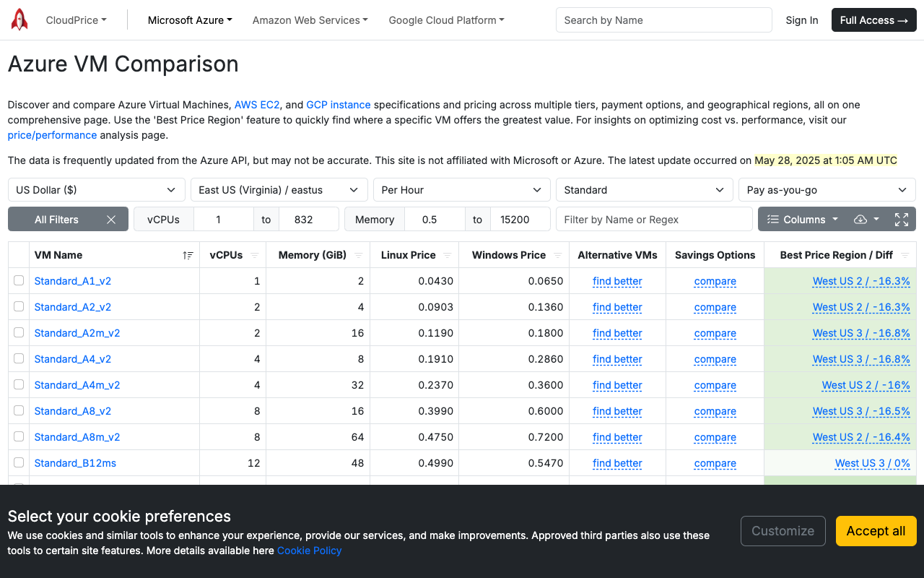Open Memory (GiB) column filter menu icon
Screen dimensions: 924x578
point(359,255)
